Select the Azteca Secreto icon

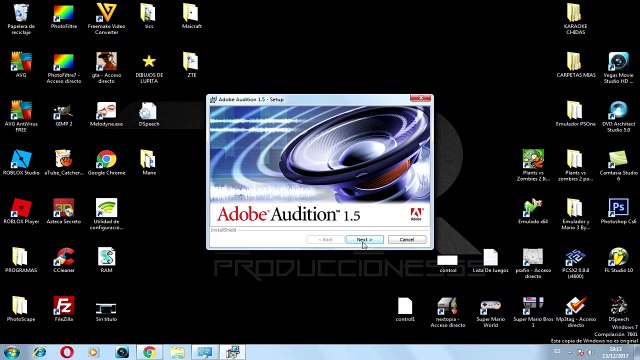(x=64, y=211)
